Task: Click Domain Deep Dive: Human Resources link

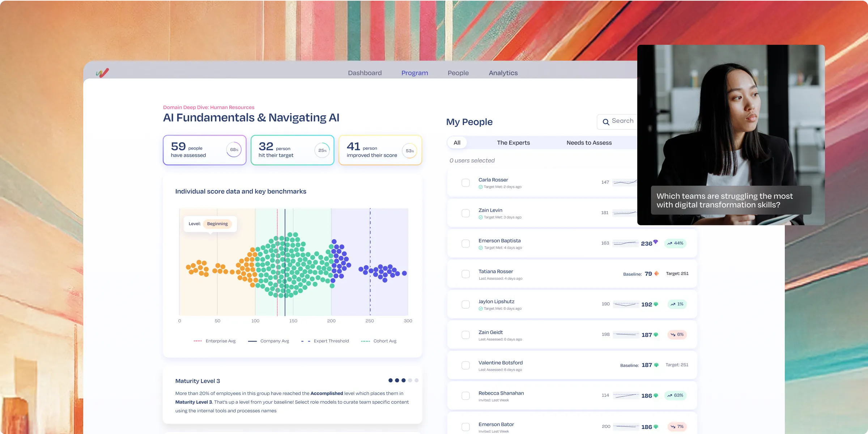Action: [209, 107]
